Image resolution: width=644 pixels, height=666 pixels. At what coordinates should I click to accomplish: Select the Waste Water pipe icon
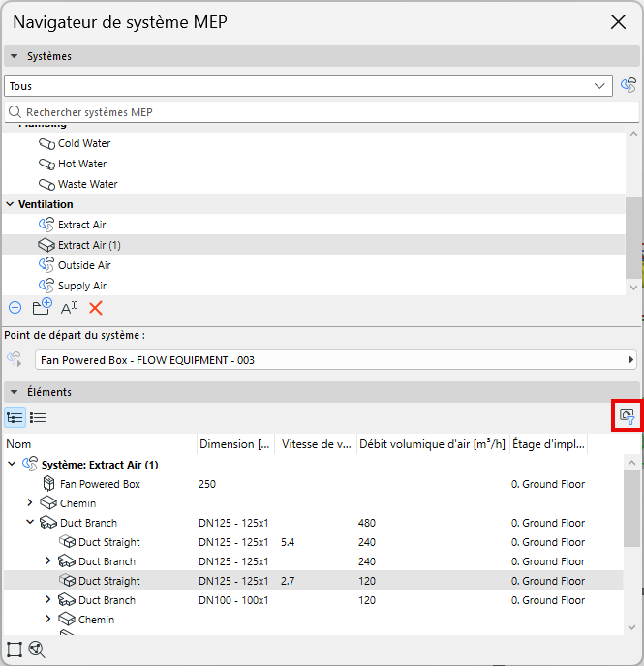click(46, 184)
